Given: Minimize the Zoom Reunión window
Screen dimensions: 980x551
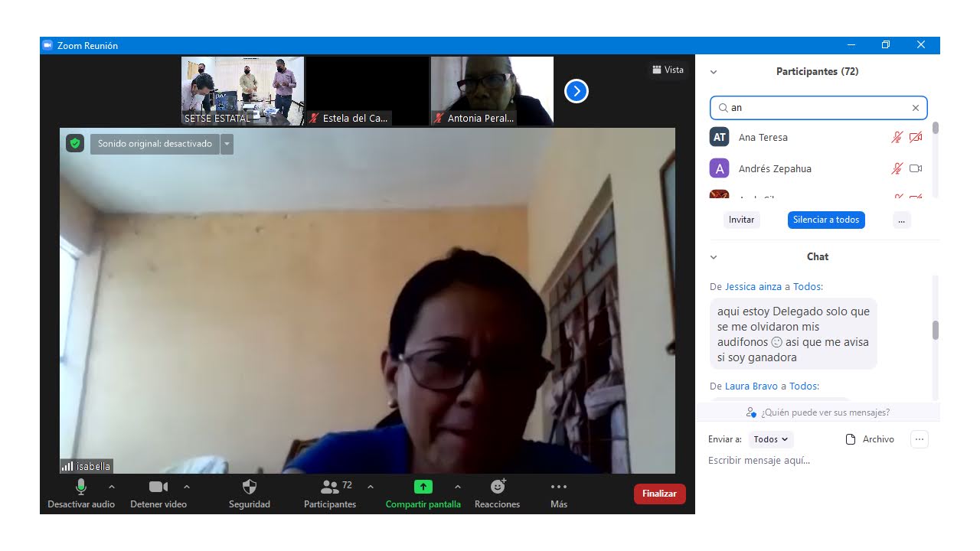Looking at the screenshot, I should [x=851, y=45].
